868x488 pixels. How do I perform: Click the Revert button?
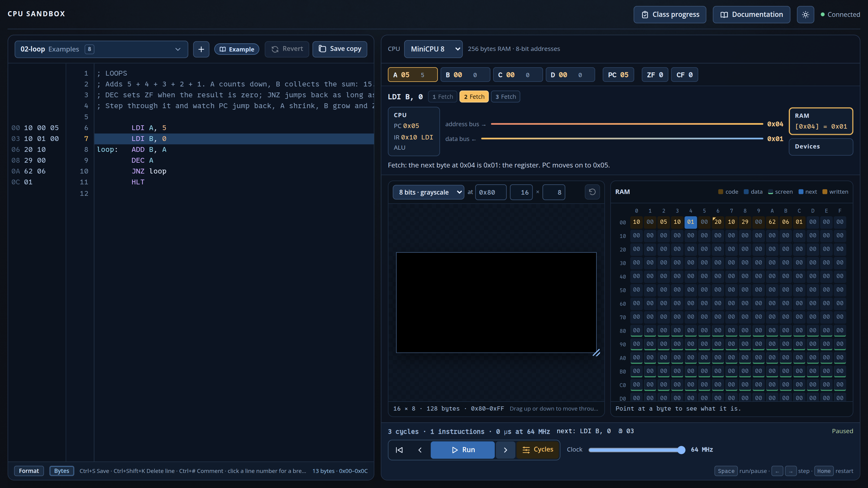point(287,49)
